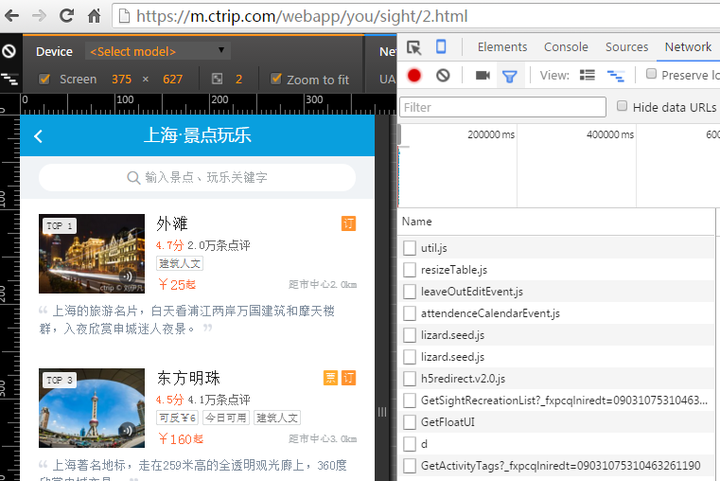Click the address bar URL field
The image size is (720, 481).
tap(416, 17)
